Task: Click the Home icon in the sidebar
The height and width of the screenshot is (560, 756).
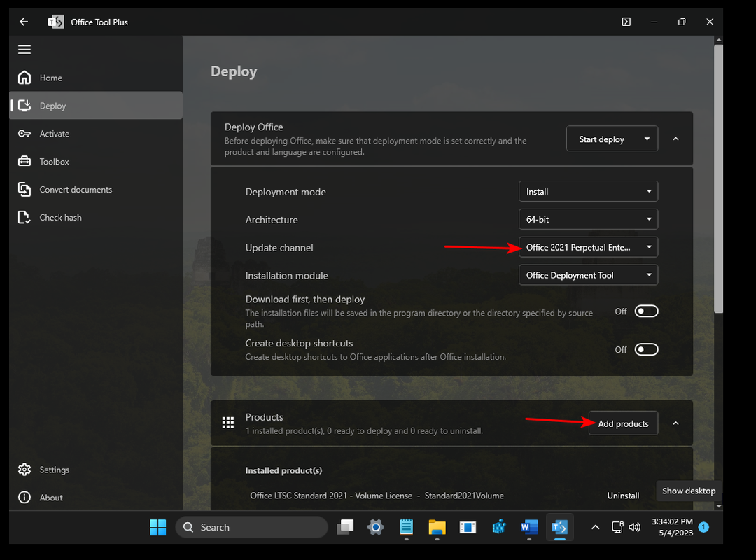Action: coord(24,78)
